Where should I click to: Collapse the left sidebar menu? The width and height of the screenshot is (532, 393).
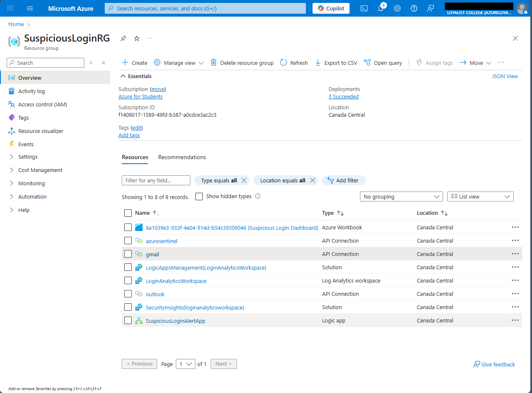point(103,63)
